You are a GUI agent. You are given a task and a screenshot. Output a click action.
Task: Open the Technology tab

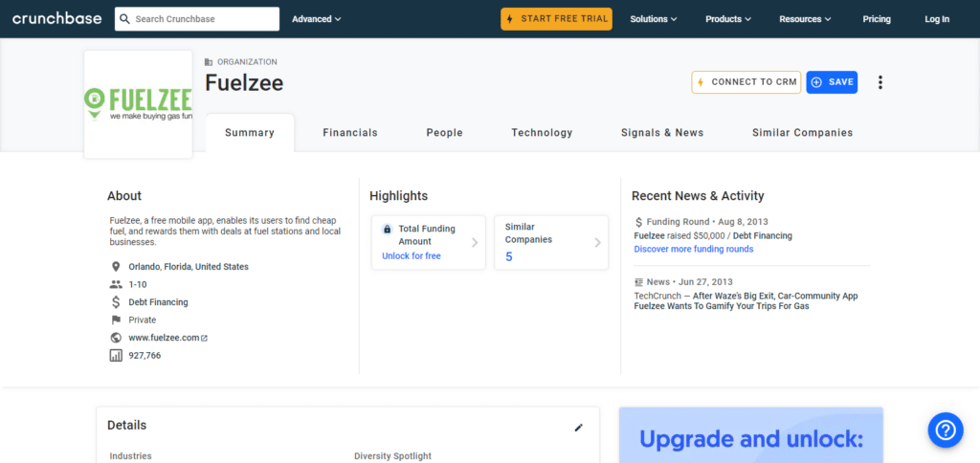click(x=542, y=132)
